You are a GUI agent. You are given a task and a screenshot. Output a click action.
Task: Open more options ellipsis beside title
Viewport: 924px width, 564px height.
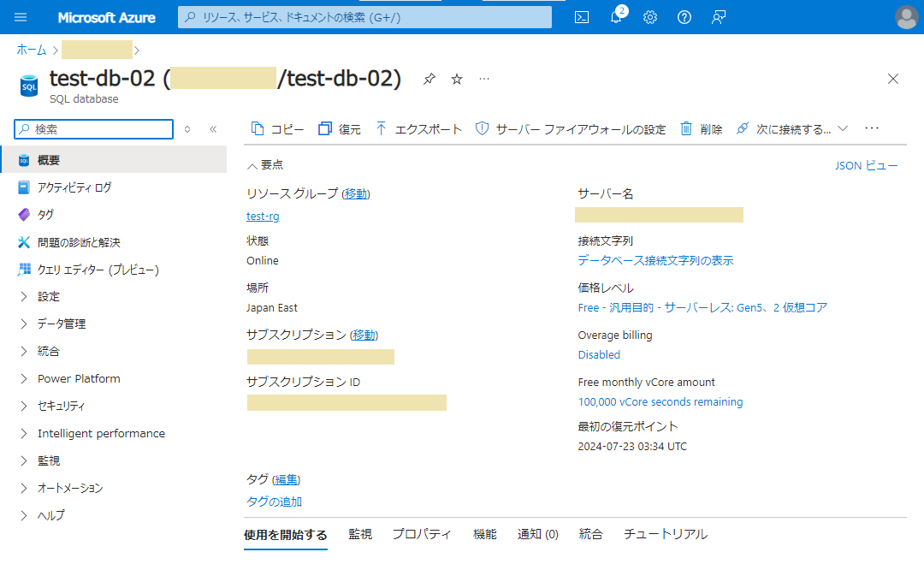point(484,79)
